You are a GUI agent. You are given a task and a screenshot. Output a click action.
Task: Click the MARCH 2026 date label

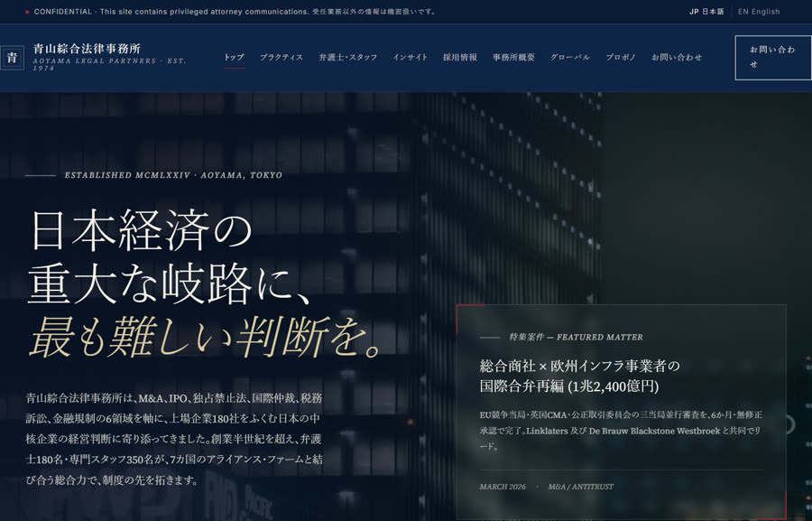[x=503, y=487]
